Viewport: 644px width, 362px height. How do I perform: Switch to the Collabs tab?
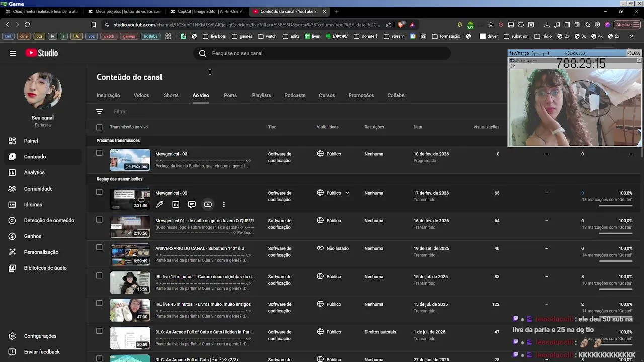tap(396, 95)
